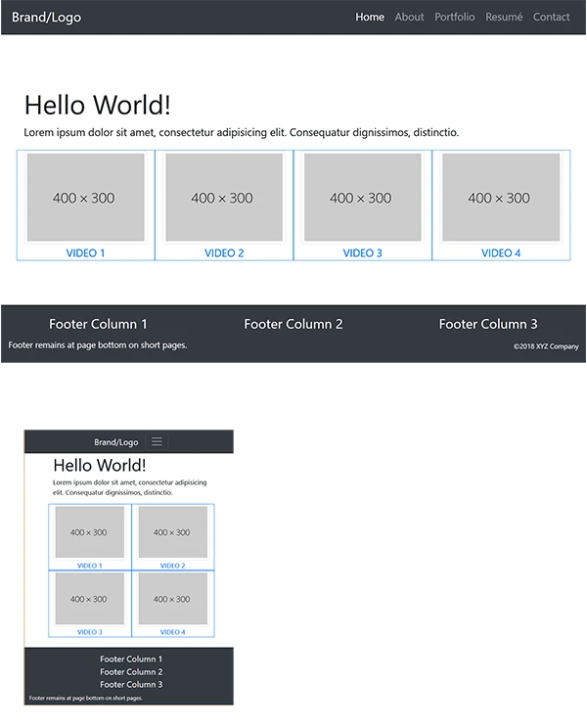The height and width of the screenshot is (728, 587).
Task: Click the Lorem ipsum paragraph in mobile preview
Action: click(130, 487)
